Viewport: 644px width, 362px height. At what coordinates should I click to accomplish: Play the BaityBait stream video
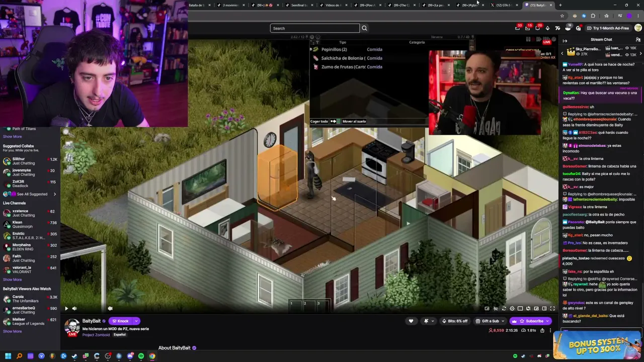click(66, 309)
